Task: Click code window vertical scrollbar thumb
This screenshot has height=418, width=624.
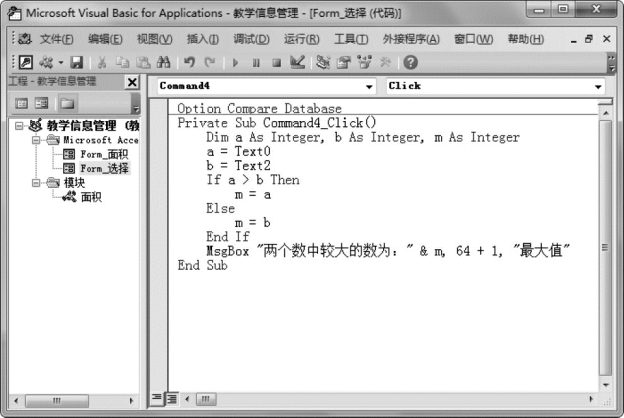Action: pyautogui.click(x=606, y=248)
